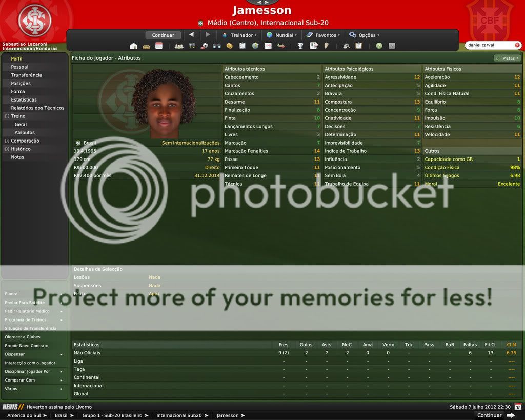Click Propôr Novo Contrato action
Image resolution: width=525 pixels, height=420 pixels.
click(27, 346)
